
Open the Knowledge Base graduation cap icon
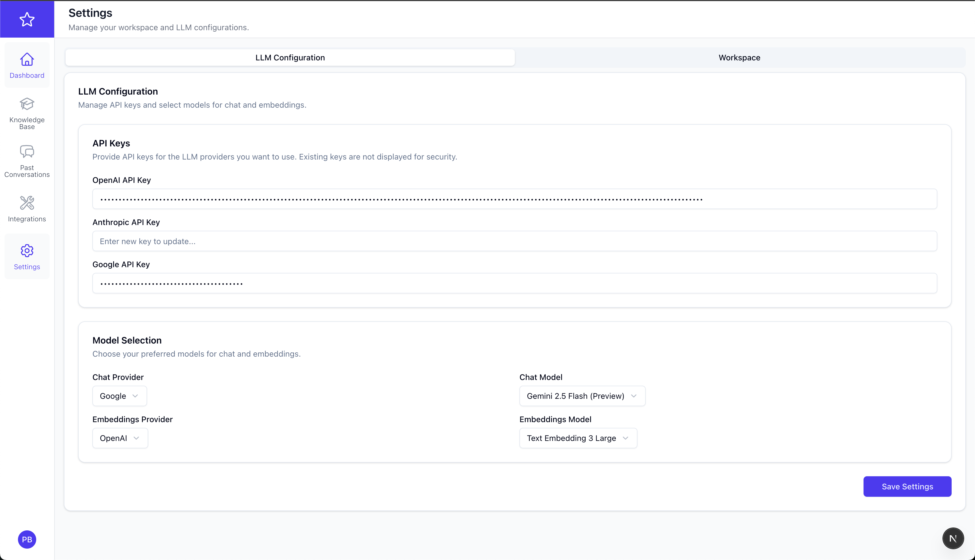tap(27, 104)
